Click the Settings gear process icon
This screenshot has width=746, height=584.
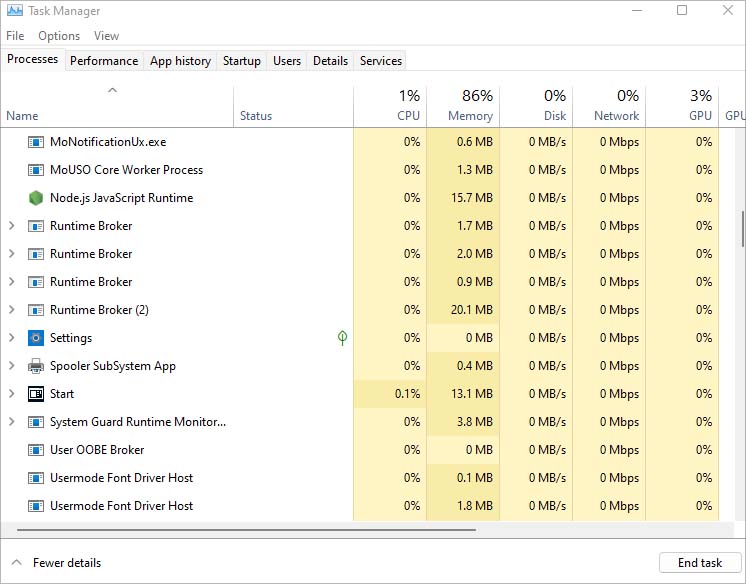coord(36,338)
